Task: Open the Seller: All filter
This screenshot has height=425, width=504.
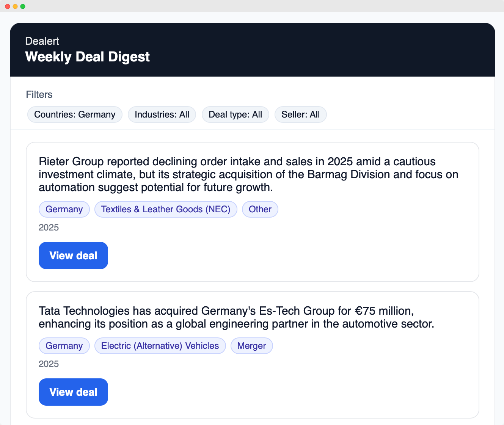Action: pos(300,114)
